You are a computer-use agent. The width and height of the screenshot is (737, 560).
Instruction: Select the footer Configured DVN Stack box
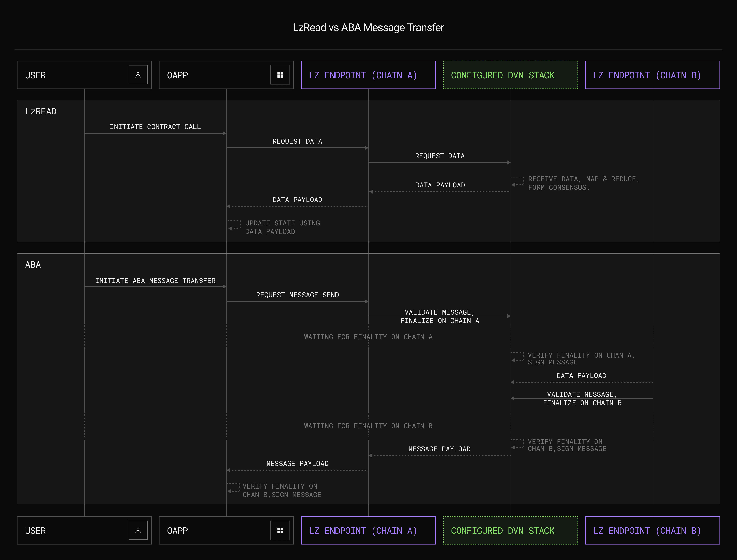pyautogui.click(x=510, y=530)
